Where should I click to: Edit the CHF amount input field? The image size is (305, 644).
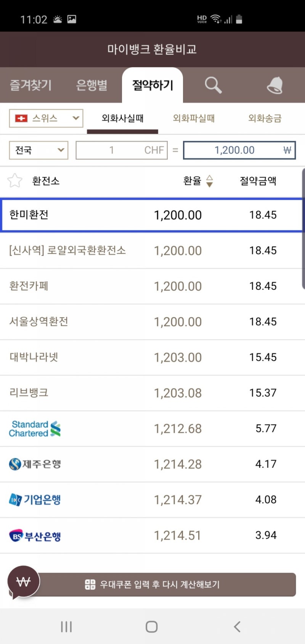coord(122,150)
